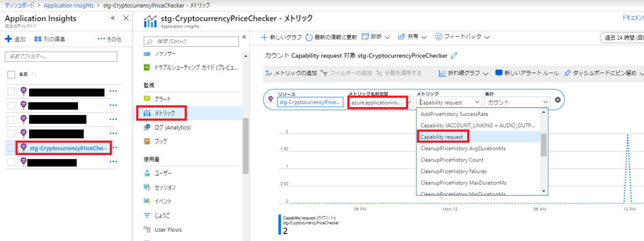Select CleanupPriceHistory Count option
The height and width of the screenshot is (241, 644).
click(478, 160)
